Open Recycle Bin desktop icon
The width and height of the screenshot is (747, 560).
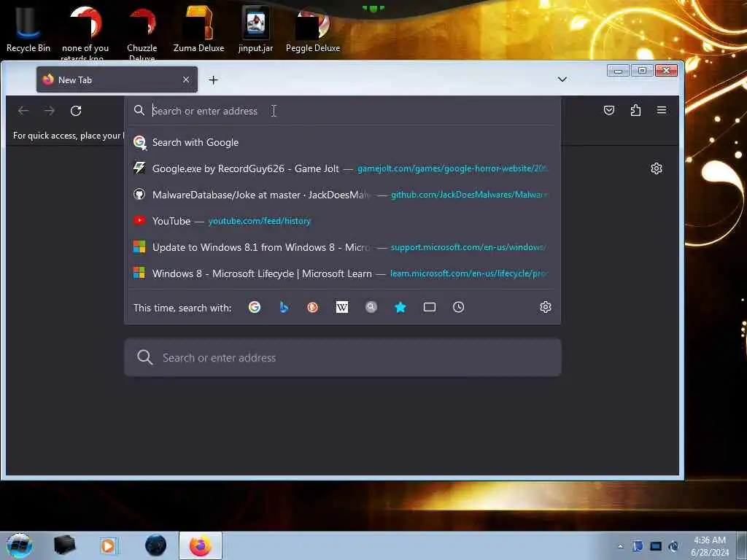click(x=28, y=29)
